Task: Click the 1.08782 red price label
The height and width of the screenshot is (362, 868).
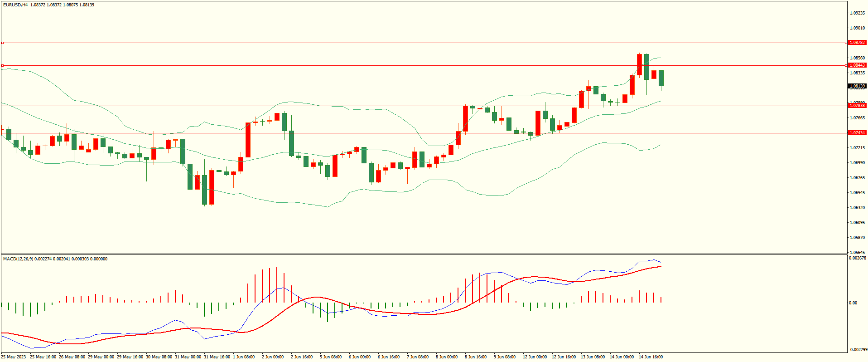Action: pyautogui.click(x=857, y=43)
